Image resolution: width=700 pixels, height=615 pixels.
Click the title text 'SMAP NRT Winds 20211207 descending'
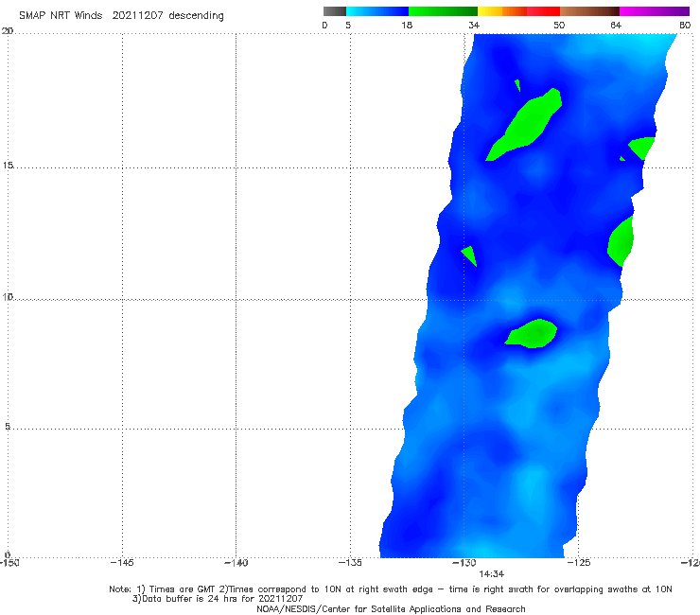tap(121, 16)
